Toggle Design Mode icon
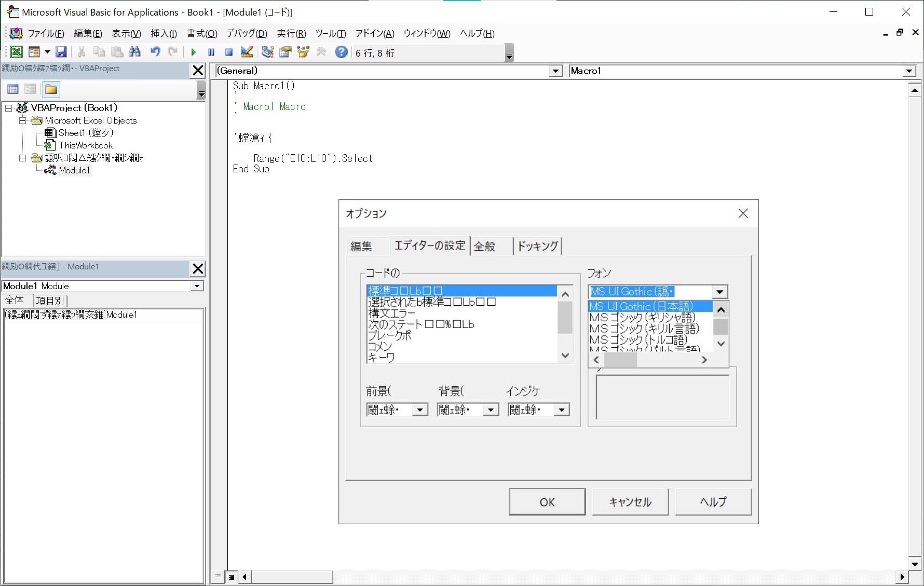The image size is (924, 586). [247, 52]
